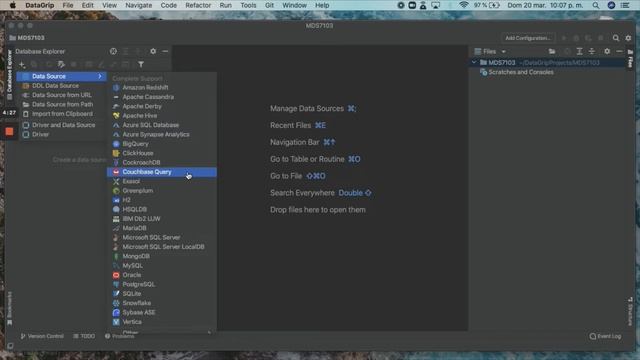Click the Data Source Properties toolbar icon
The width and height of the screenshot is (640, 360).
pos(61,64)
